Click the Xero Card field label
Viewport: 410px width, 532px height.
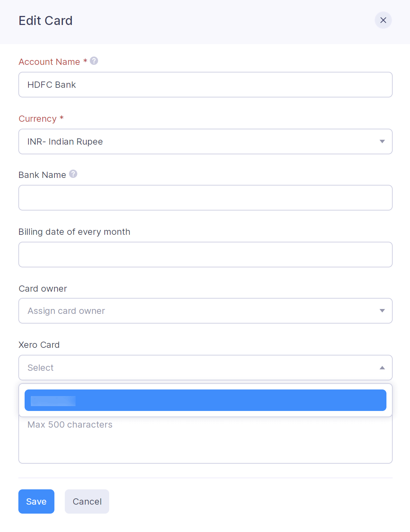(39, 344)
